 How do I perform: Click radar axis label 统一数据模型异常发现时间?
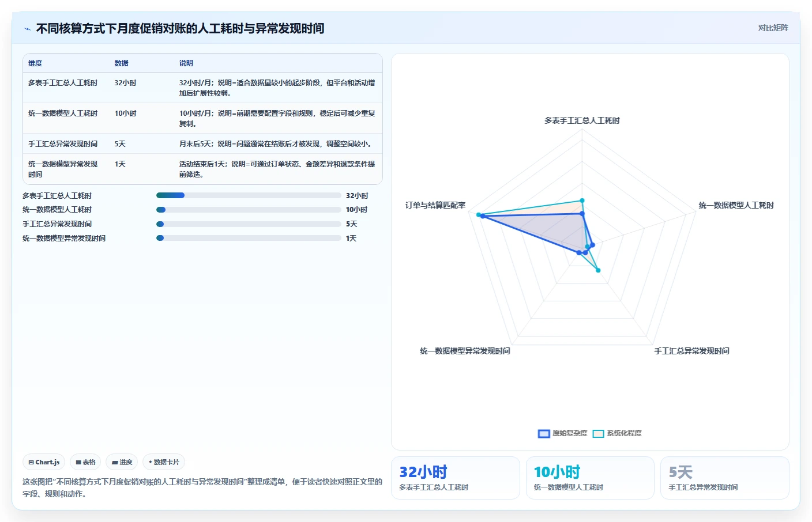(465, 351)
